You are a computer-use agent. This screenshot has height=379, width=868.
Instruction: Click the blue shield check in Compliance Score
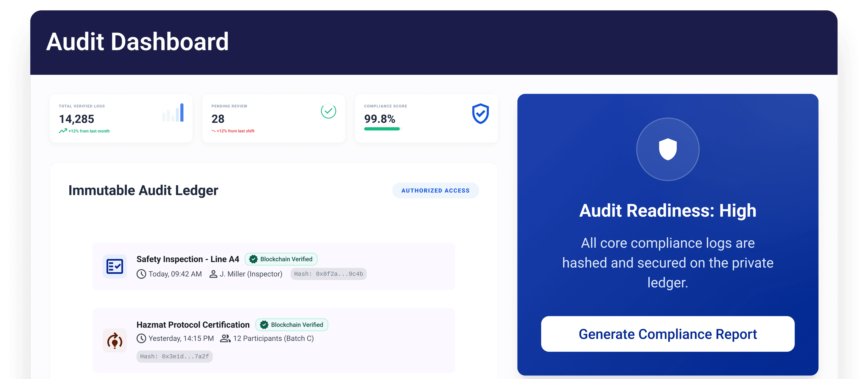click(x=480, y=113)
